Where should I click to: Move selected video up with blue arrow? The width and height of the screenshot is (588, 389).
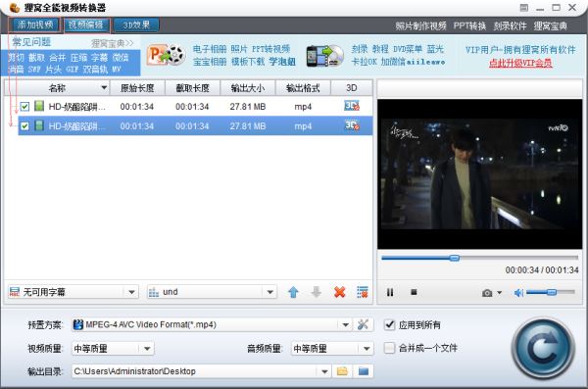(x=293, y=292)
